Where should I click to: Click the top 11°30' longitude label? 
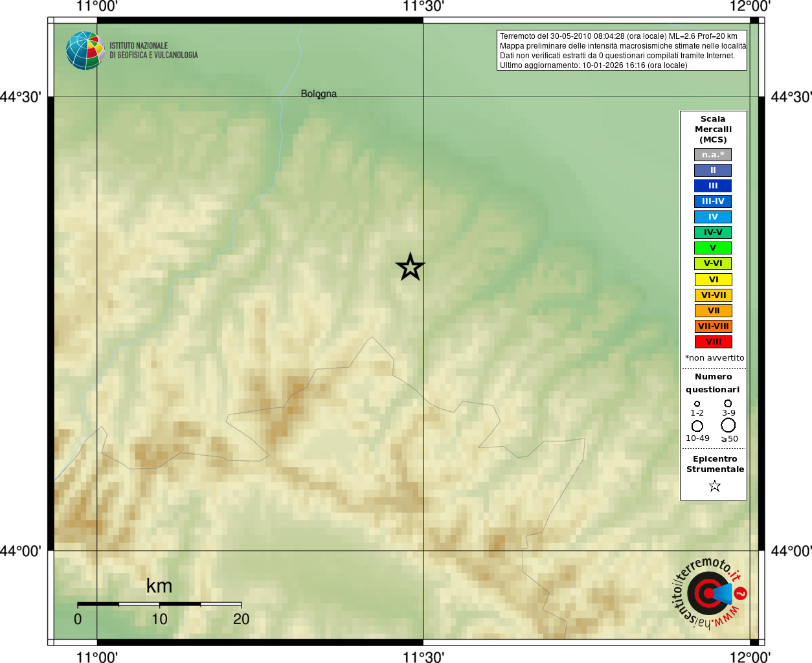click(423, 6)
